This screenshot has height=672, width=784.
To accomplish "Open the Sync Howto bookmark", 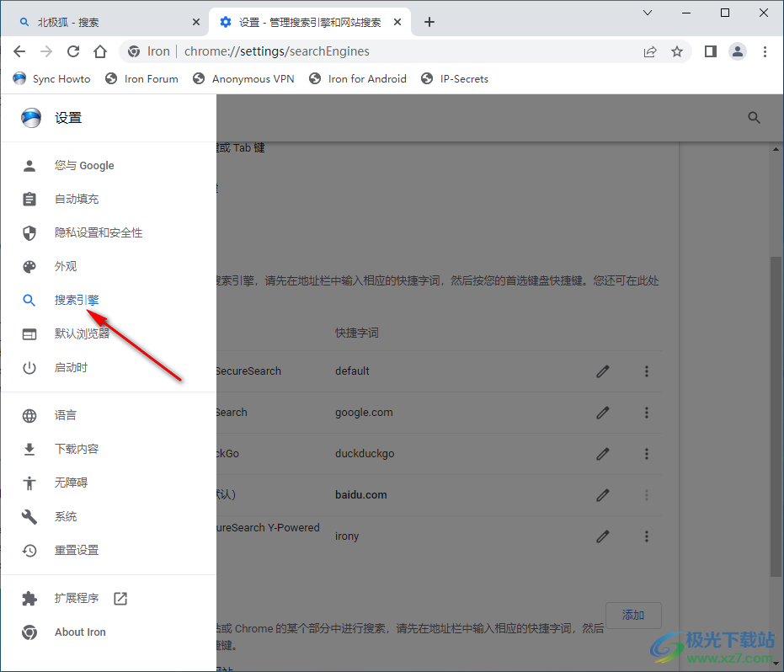I will [x=51, y=79].
